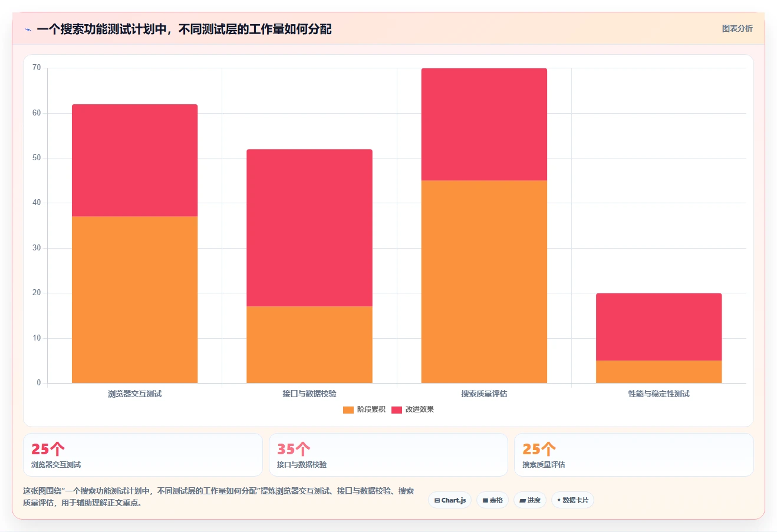Toggle the 阶段累积 legend entry
The height and width of the screenshot is (532, 777).
(x=364, y=409)
